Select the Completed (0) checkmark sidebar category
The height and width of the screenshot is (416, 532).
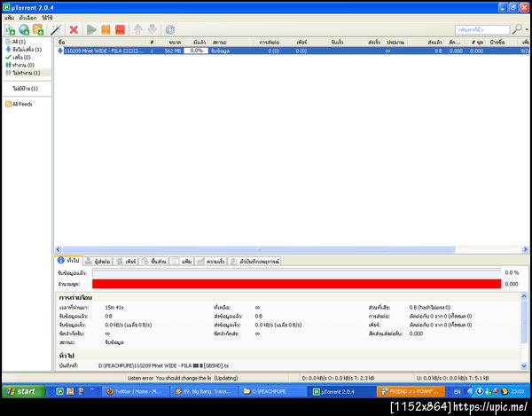[18, 58]
